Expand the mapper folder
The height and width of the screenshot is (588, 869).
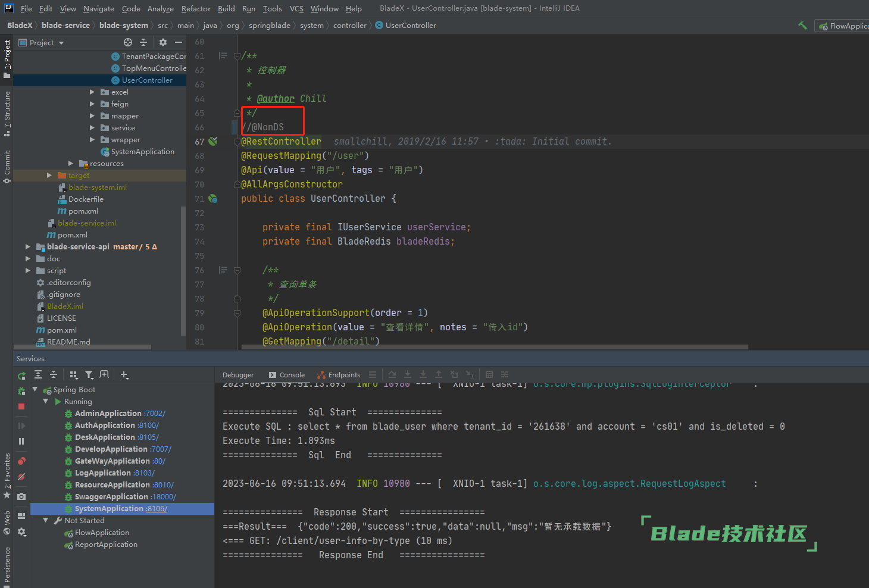tap(92, 115)
